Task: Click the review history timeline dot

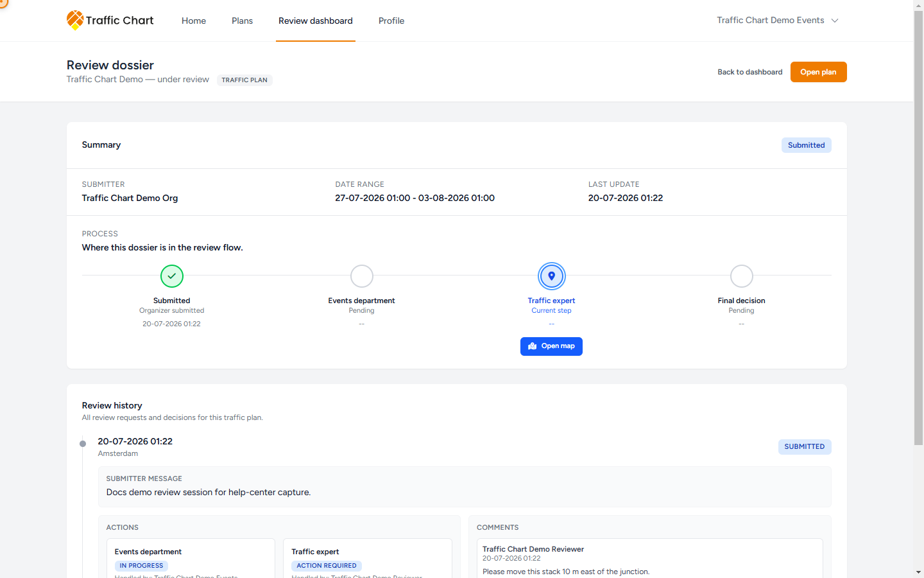Action: click(x=83, y=444)
